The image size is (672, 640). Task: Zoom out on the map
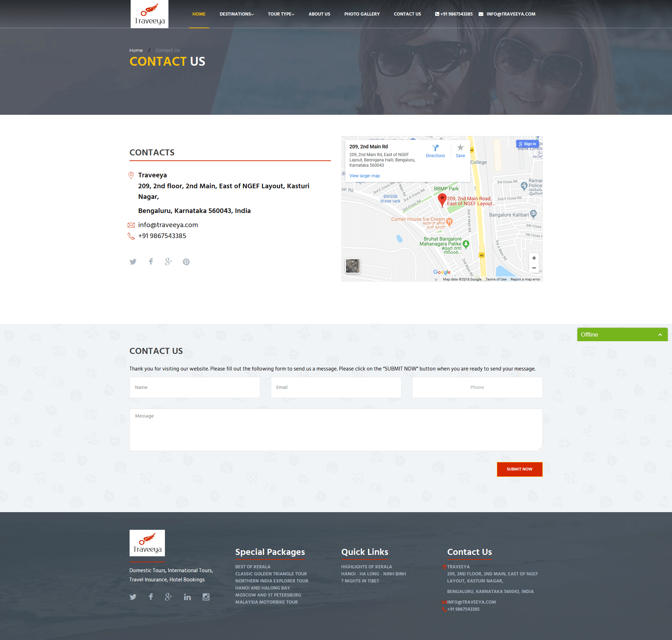[534, 268]
